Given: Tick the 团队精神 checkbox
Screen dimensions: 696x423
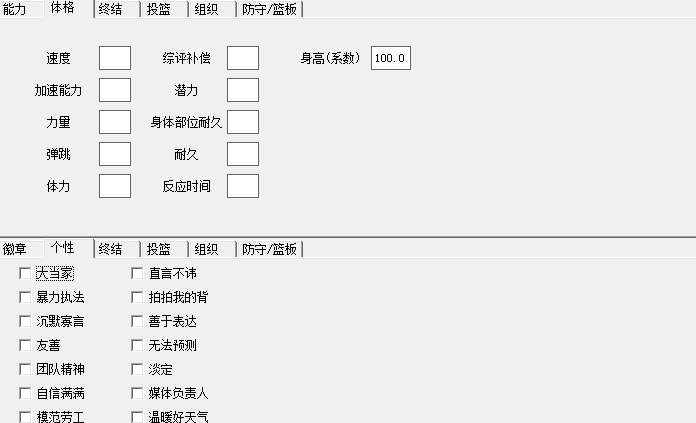Looking at the screenshot, I should click(x=25, y=369).
